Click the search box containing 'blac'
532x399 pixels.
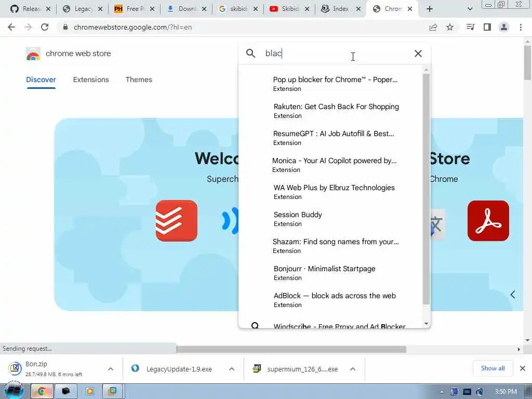tap(334, 54)
